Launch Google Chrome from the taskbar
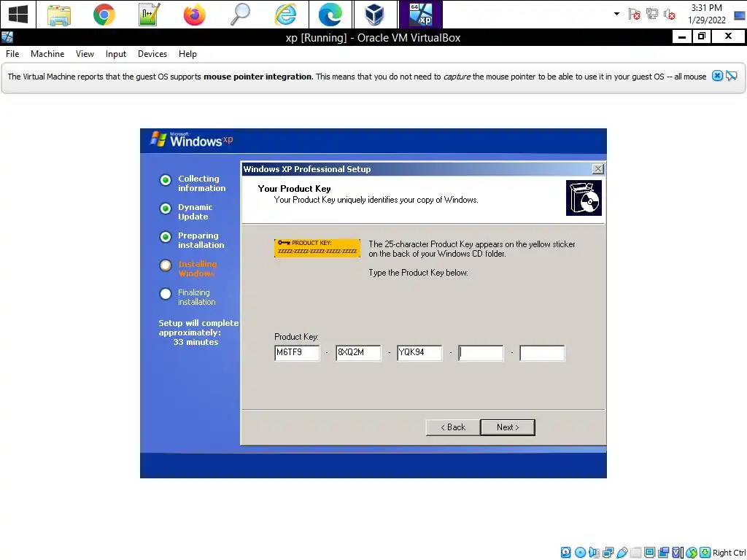Image resolution: width=747 pixels, height=560 pixels. coord(104,15)
